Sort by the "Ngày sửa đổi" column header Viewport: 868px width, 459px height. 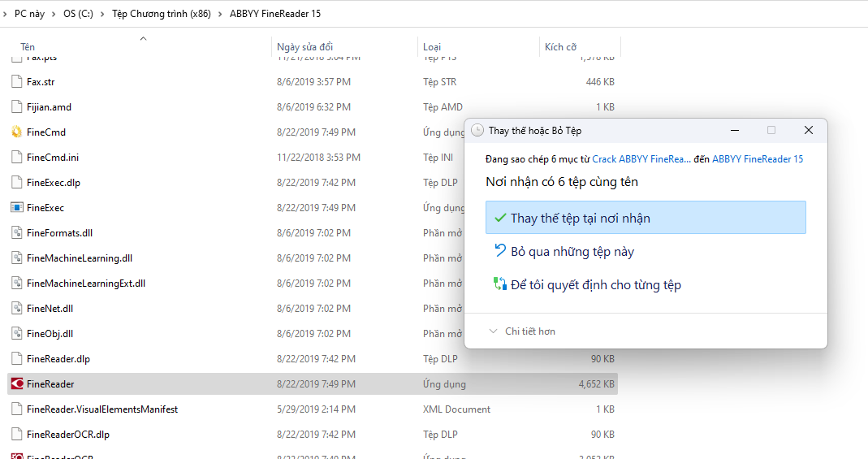tap(305, 47)
